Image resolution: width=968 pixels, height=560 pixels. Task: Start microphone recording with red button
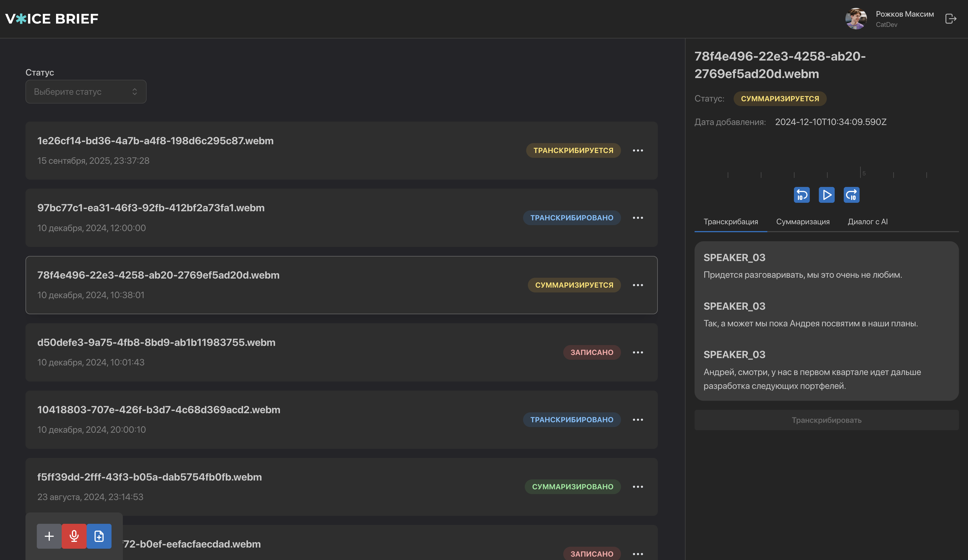(74, 536)
